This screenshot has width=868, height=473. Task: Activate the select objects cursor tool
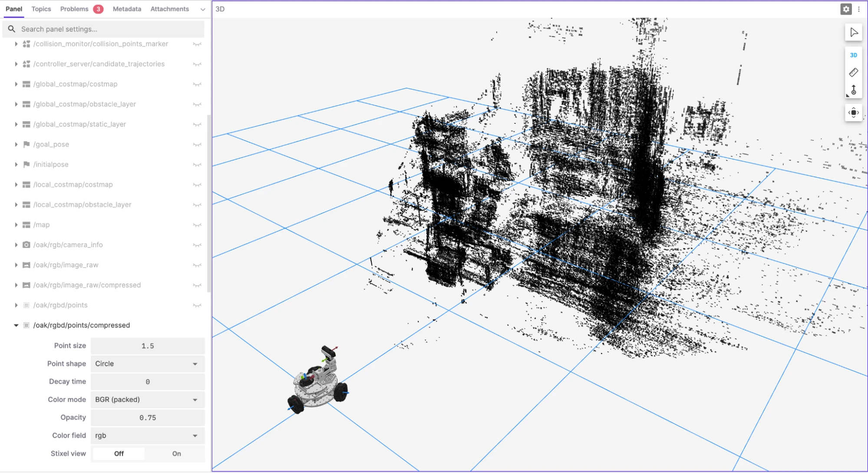tap(854, 33)
